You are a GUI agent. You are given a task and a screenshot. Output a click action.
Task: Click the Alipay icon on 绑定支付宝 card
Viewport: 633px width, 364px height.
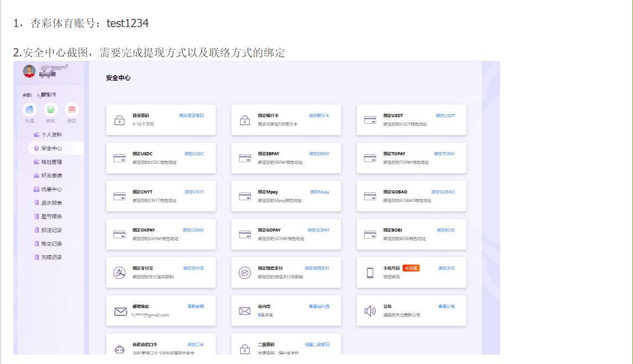(120, 272)
